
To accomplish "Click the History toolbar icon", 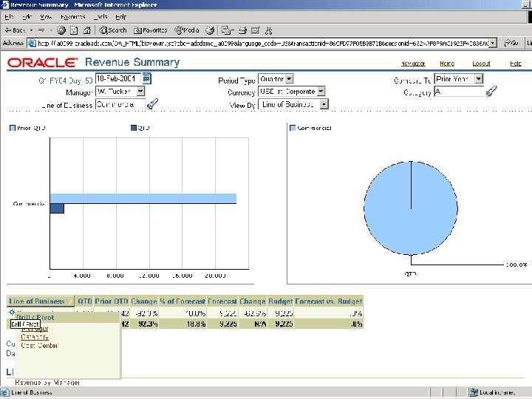I will [211, 30].
